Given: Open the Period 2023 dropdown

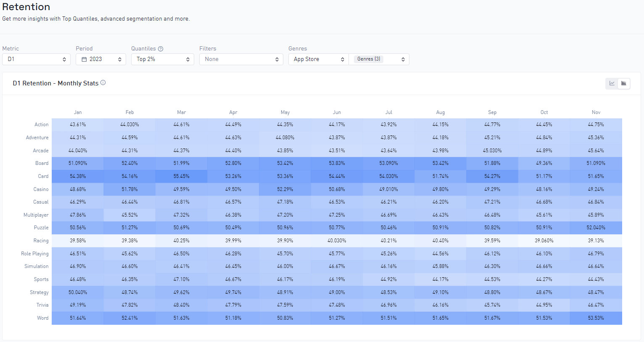Looking at the screenshot, I should pos(101,59).
